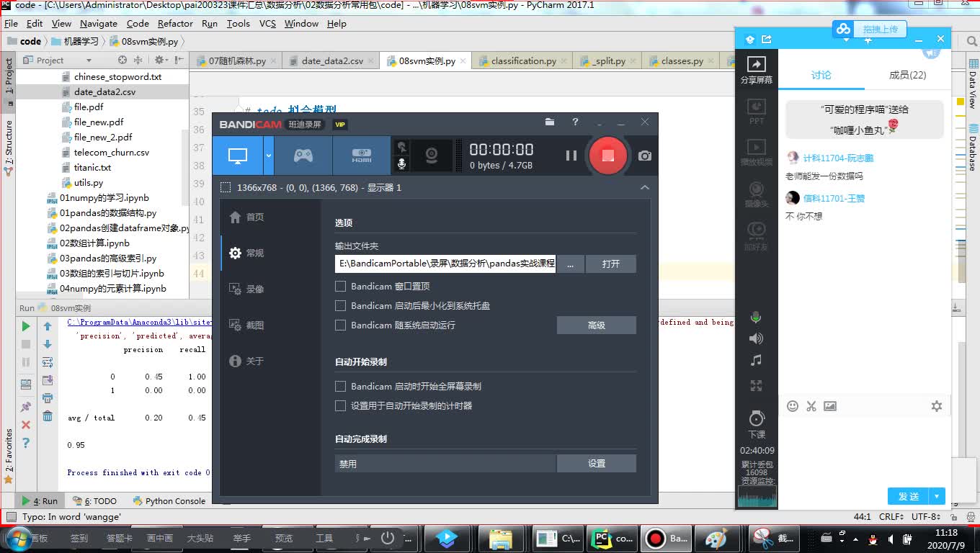
Task: Close Run panel with red X
Action: [x=26, y=425]
